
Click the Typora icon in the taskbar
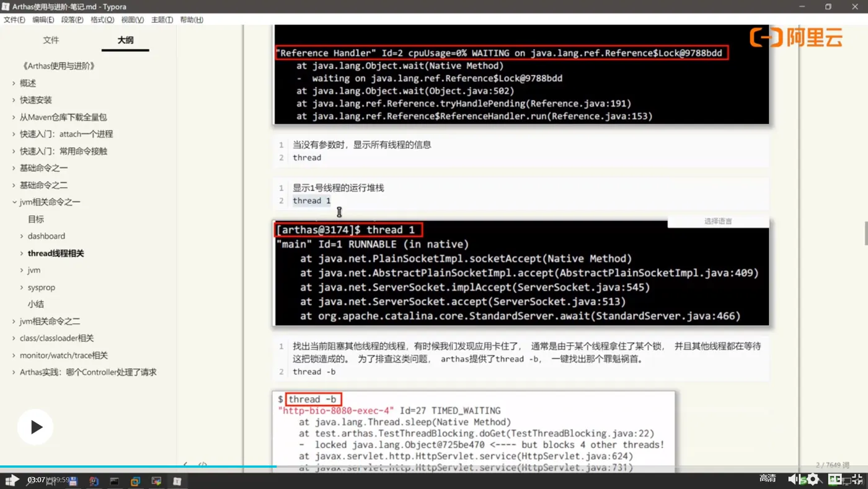point(177,481)
